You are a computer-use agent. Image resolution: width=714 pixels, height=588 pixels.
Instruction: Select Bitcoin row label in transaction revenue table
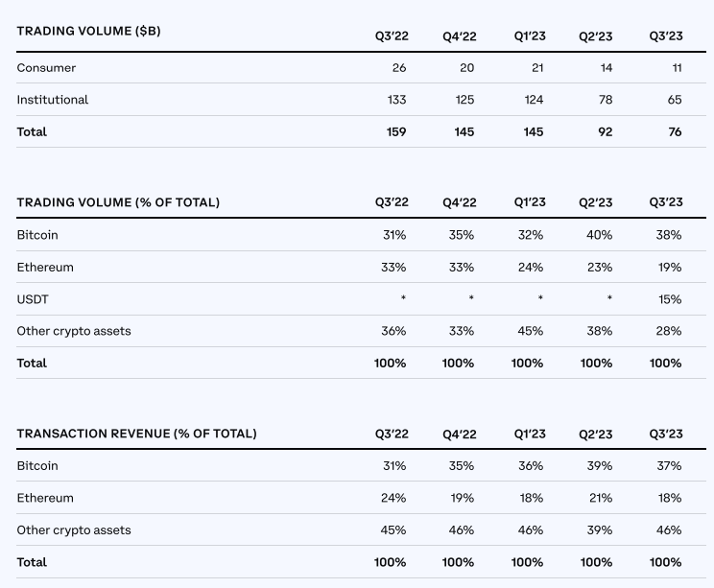37,466
